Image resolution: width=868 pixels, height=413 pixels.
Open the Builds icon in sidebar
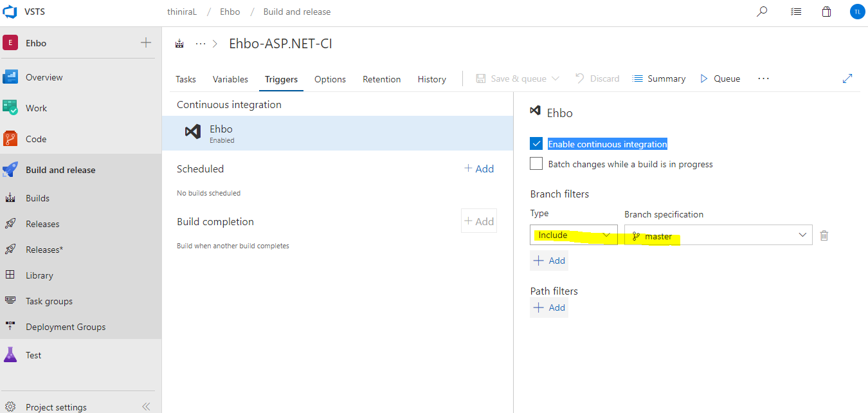pyautogui.click(x=10, y=198)
